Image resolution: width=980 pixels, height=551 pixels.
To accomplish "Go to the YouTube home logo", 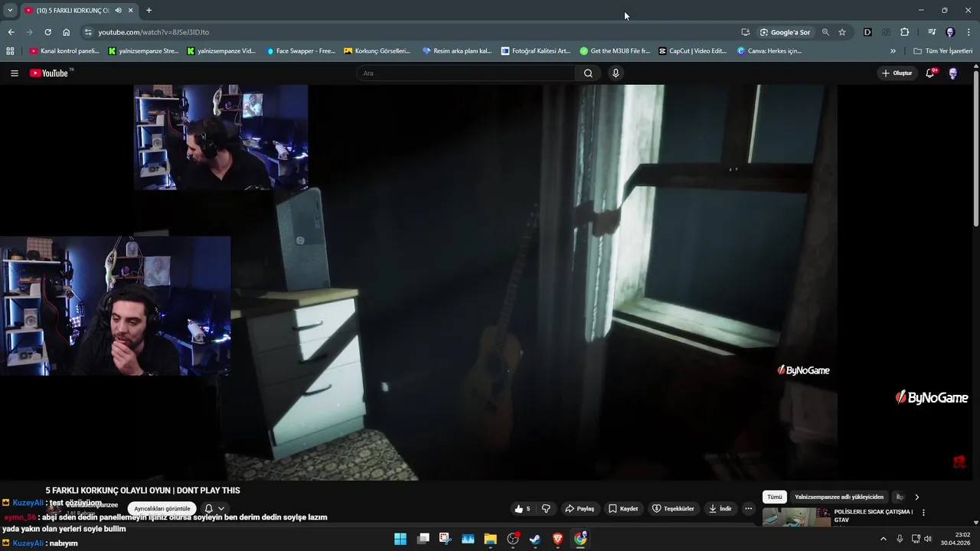I will tap(49, 73).
